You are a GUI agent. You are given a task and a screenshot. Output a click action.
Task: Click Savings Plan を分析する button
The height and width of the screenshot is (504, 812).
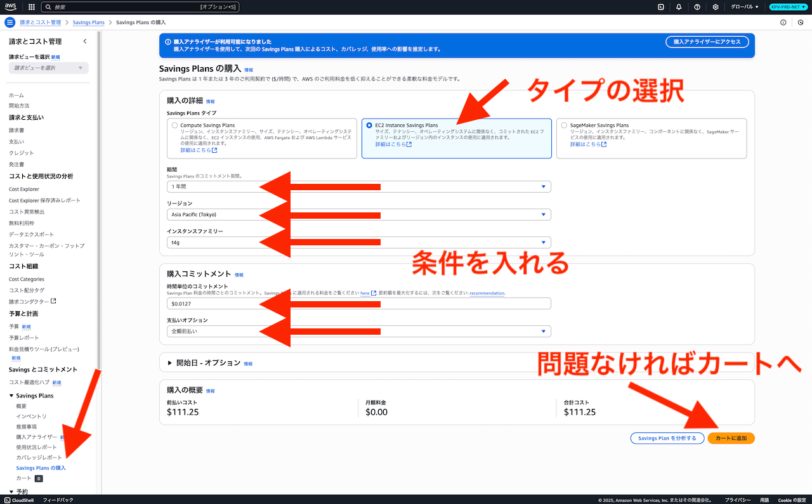[x=667, y=438]
